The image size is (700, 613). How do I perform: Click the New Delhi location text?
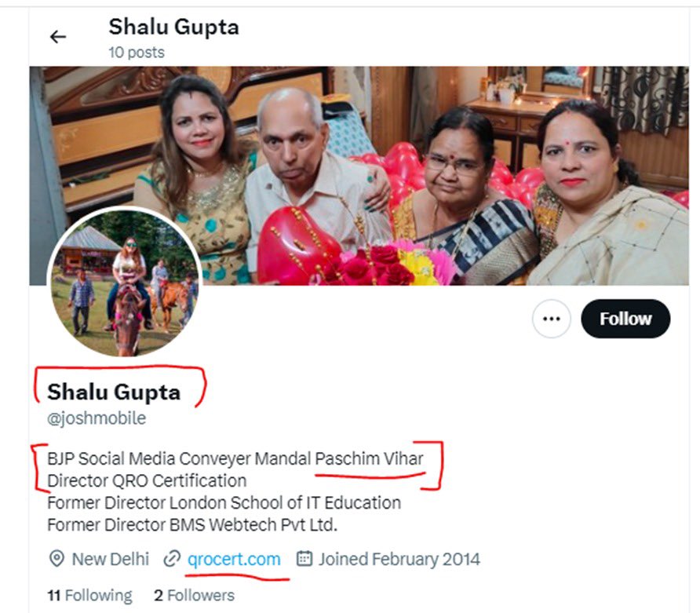click(x=111, y=559)
